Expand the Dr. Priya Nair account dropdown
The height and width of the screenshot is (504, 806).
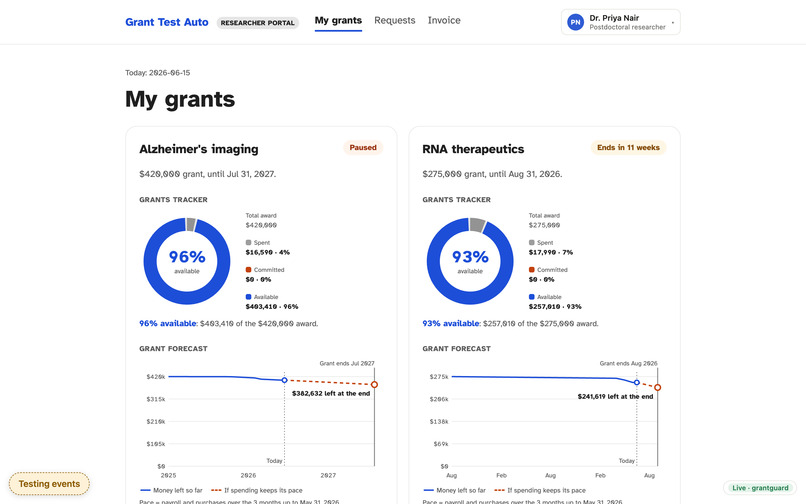pos(620,22)
